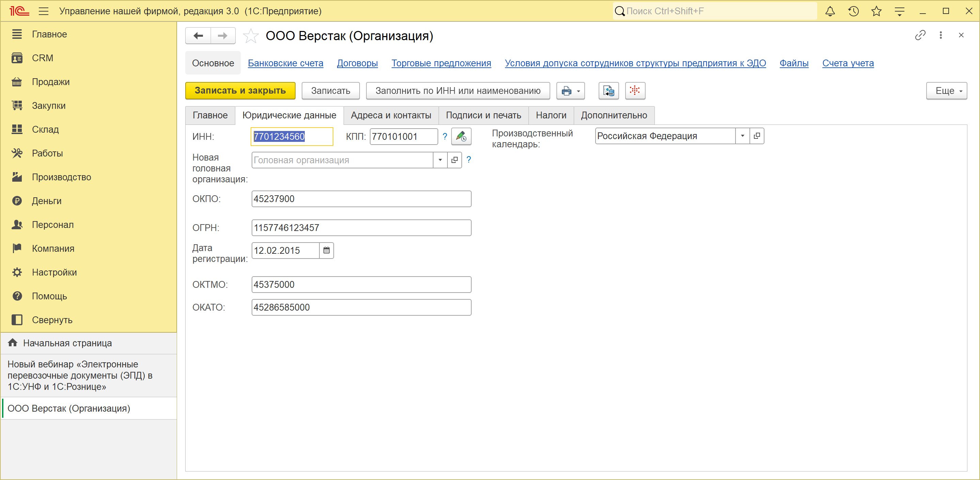Open the Компания section

tap(89, 249)
